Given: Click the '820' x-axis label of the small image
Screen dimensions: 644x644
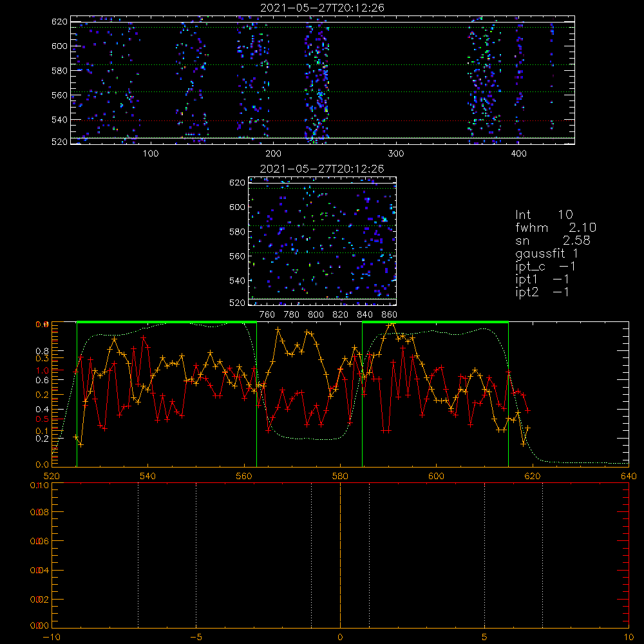Looking at the screenshot, I should tap(341, 315).
